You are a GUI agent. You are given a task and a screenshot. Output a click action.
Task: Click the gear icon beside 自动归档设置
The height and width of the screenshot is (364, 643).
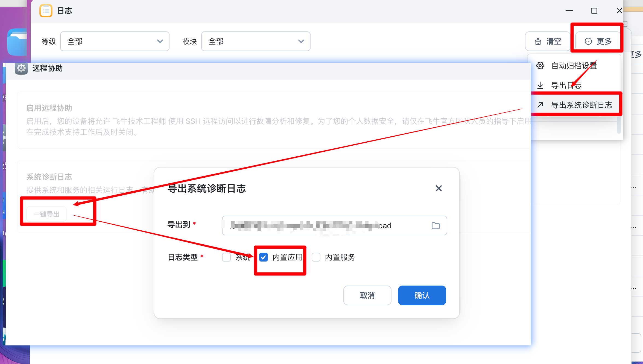(x=540, y=66)
